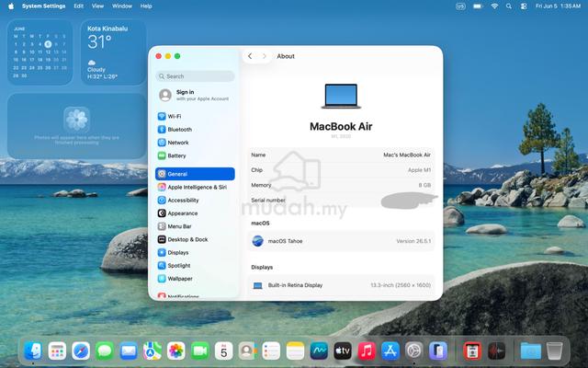Open Bluetooth settings in the sidebar
This screenshot has height=368, width=588.
tap(195, 130)
